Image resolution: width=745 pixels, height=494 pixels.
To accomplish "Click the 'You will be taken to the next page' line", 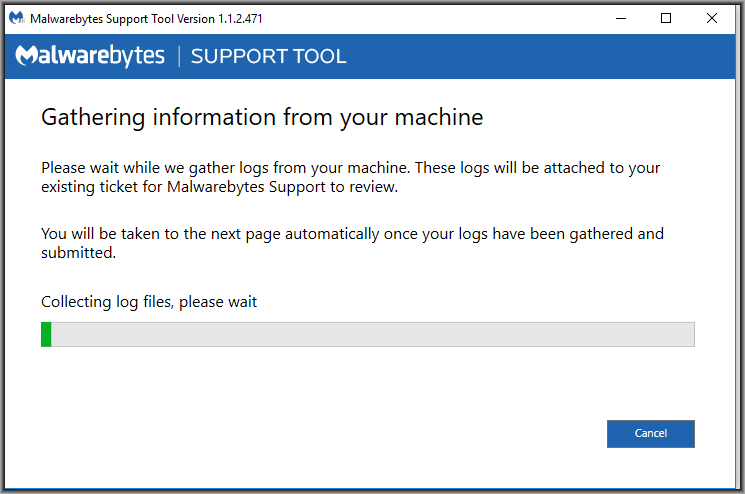I will pyautogui.click(x=353, y=234).
